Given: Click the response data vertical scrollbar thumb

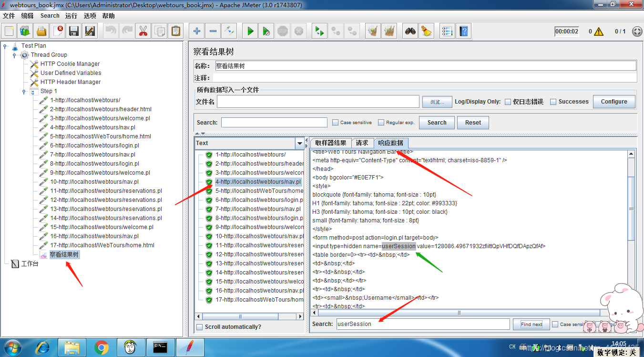Looking at the screenshot, I should [x=631, y=209].
